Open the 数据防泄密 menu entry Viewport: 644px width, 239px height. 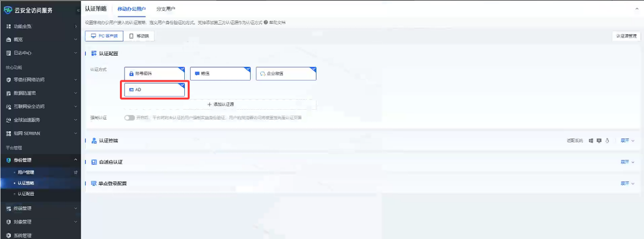[40, 93]
